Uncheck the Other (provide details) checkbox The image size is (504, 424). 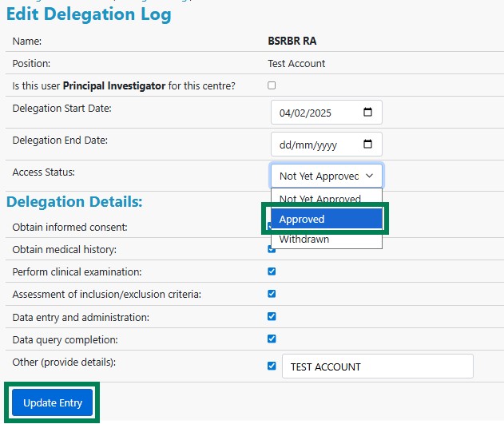point(272,366)
